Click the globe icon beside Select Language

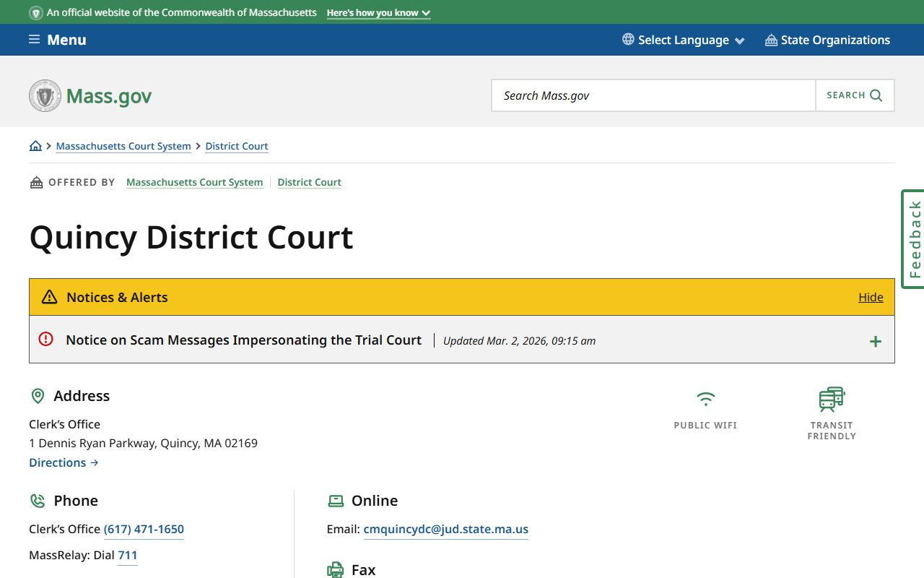[628, 40]
